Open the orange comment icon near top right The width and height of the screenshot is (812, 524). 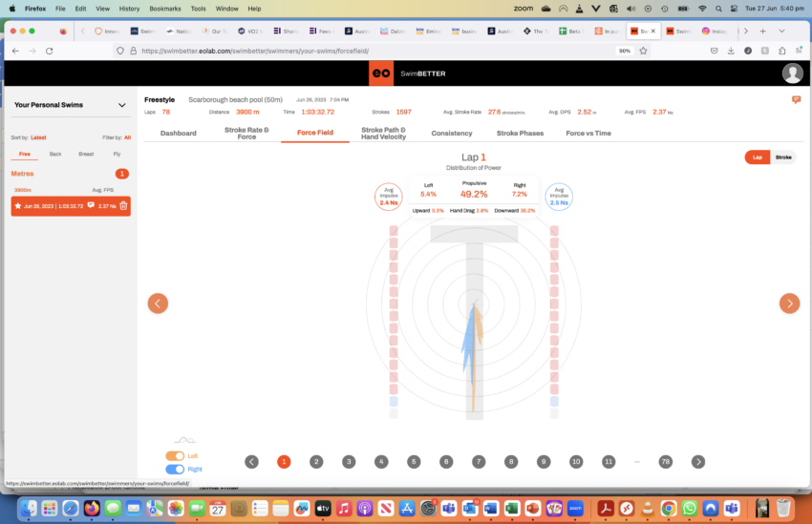coord(796,99)
